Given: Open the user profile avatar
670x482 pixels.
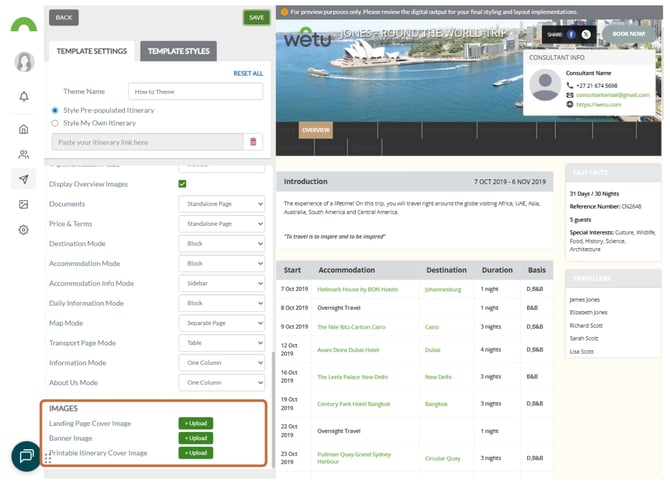Looking at the screenshot, I should click(24, 62).
